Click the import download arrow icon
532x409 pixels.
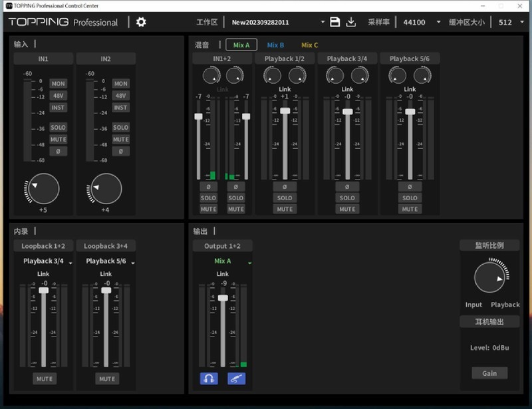point(351,22)
